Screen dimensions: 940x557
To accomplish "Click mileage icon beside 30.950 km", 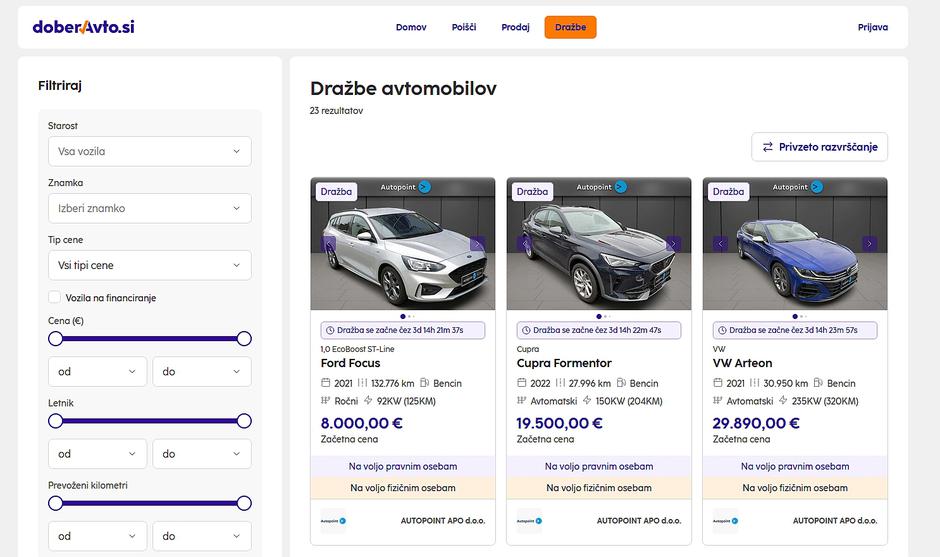I will click(754, 383).
